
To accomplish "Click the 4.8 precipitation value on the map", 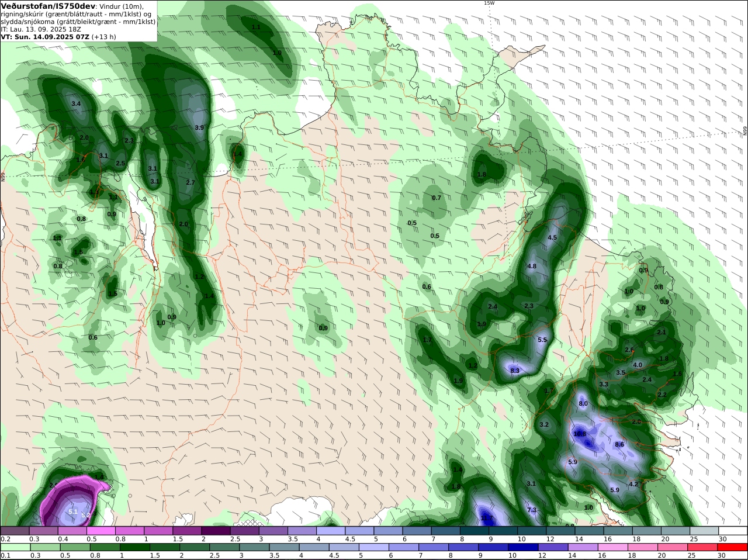I will (532, 266).
